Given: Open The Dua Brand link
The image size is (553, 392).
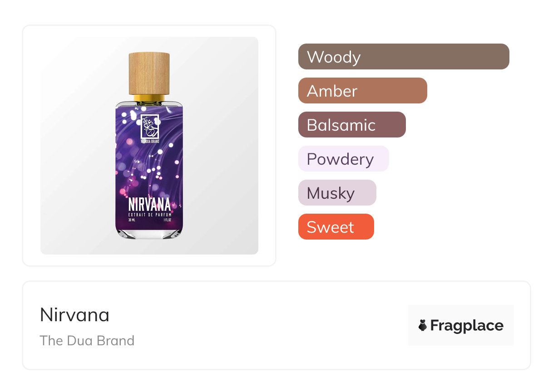Looking at the screenshot, I should pyautogui.click(x=87, y=340).
